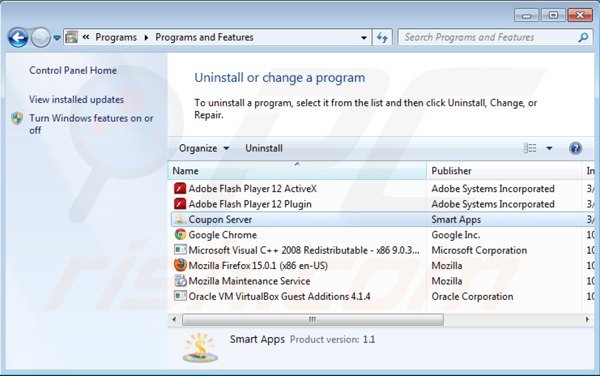The width and height of the screenshot is (600, 376).
Task: Open Turn Windows features on or off
Action: coord(91,124)
